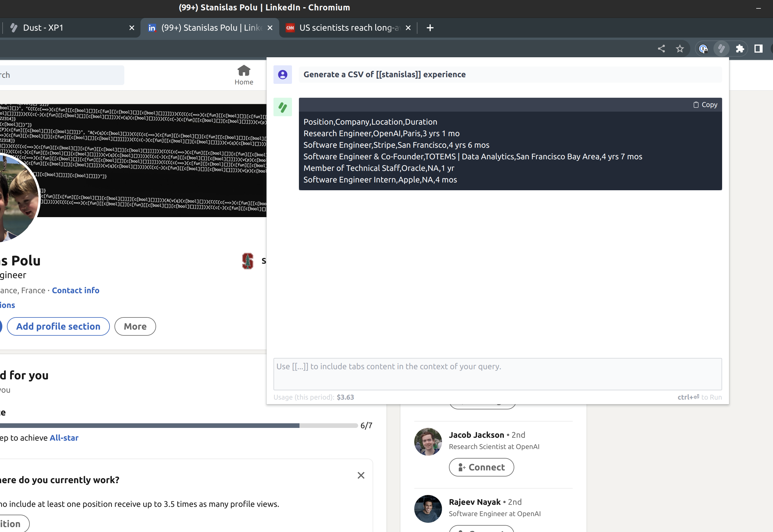Switch to the Dust - XP1 tab
The width and height of the screenshot is (773, 532).
pos(70,28)
